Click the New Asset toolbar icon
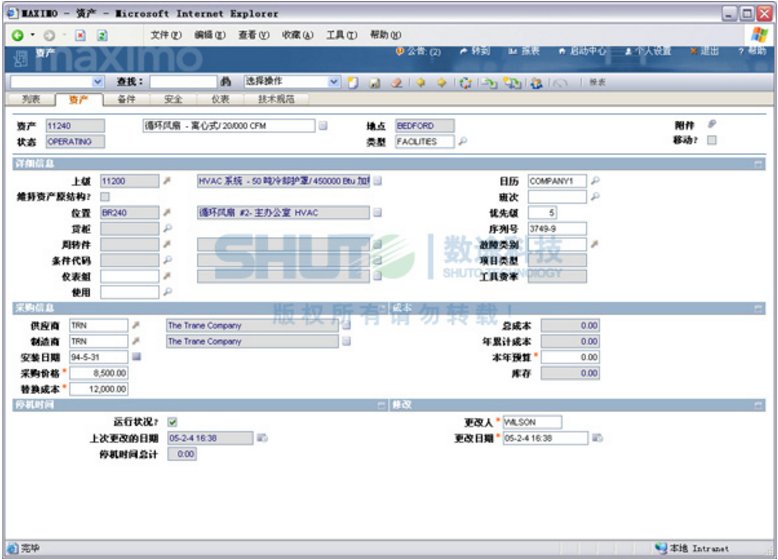The image size is (778, 560). [353, 83]
